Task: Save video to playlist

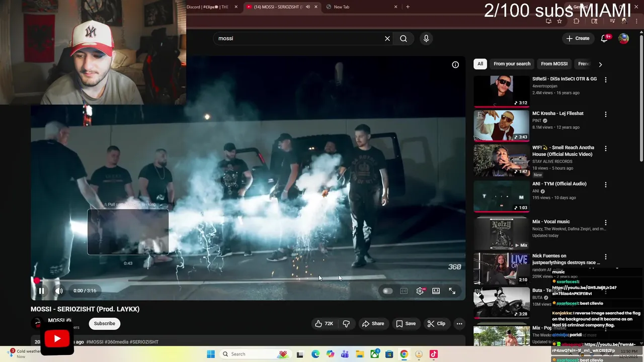Action: 406,324
